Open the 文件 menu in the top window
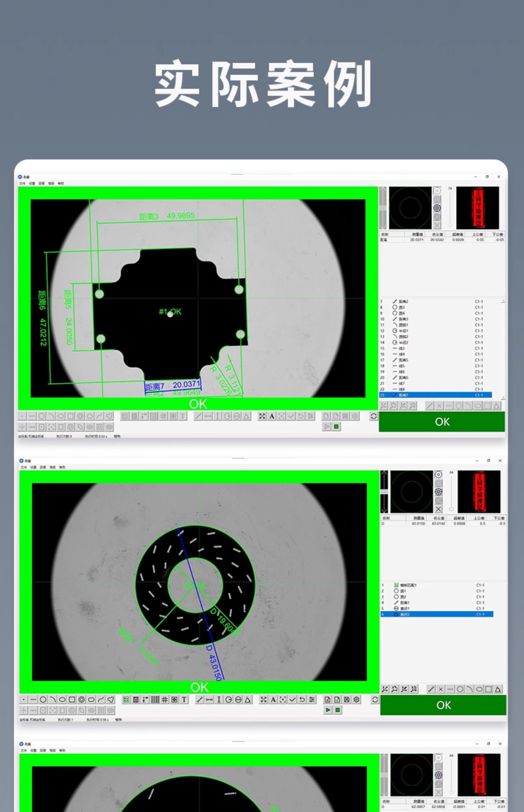Viewport: 524px width, 812px height. 22,183
